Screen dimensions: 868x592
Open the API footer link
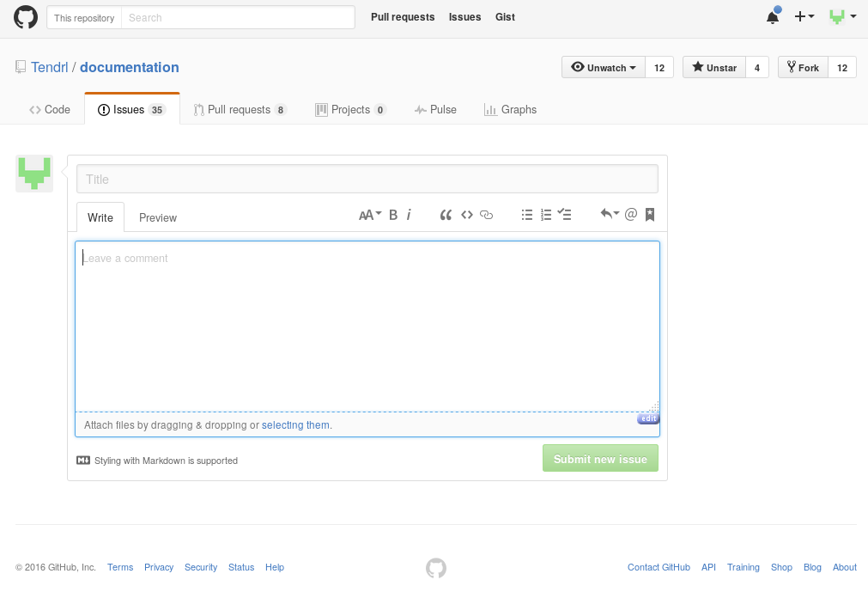coord(708,568)
